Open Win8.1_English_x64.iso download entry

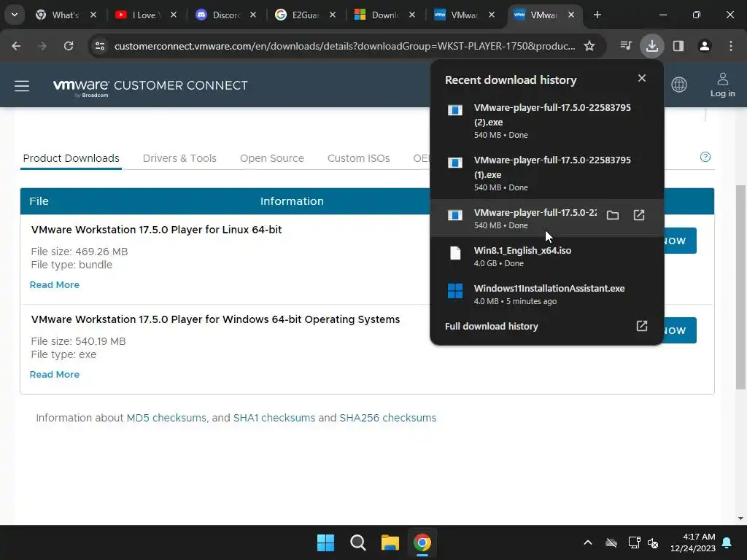546,256
